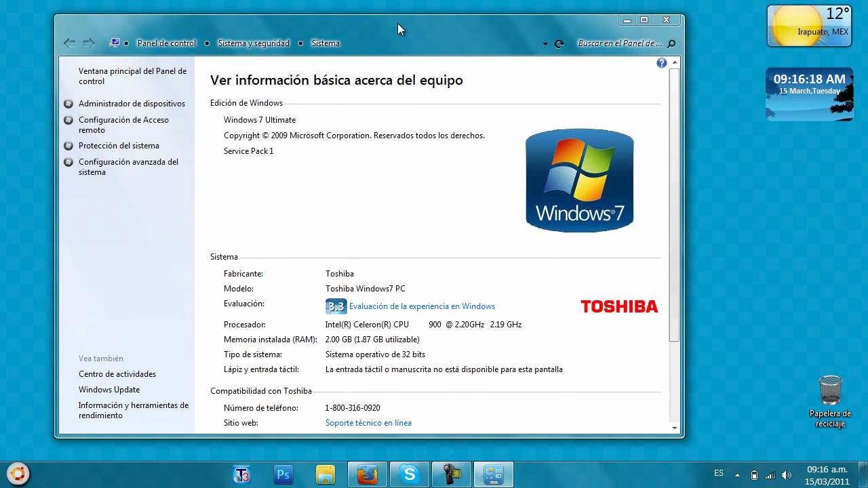Click the scrollbar down arrow
The height and width of the screenshot is (488, 868).
click(x=674, y=428)
